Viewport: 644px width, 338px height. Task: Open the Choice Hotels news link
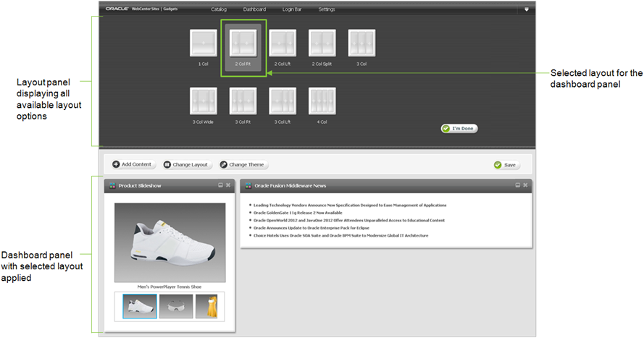point(340,235)
